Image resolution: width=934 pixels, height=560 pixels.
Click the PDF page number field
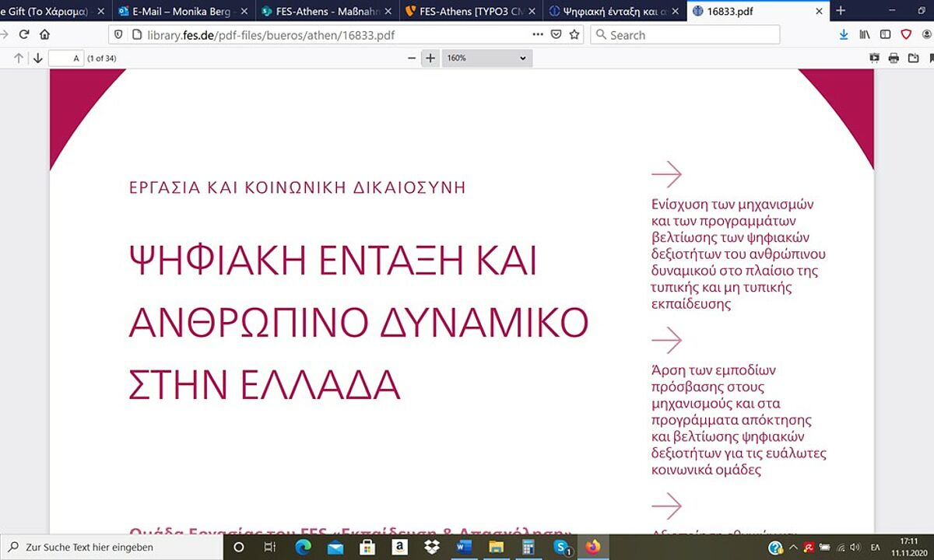(x=66, y=58)
